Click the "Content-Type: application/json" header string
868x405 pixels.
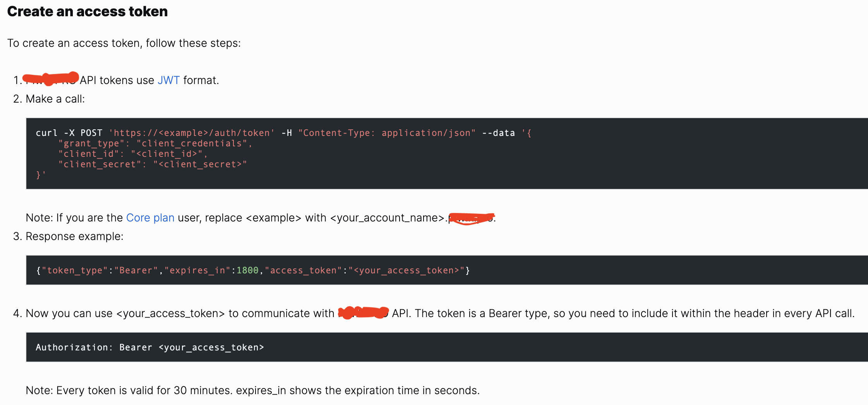coord(387,133)
